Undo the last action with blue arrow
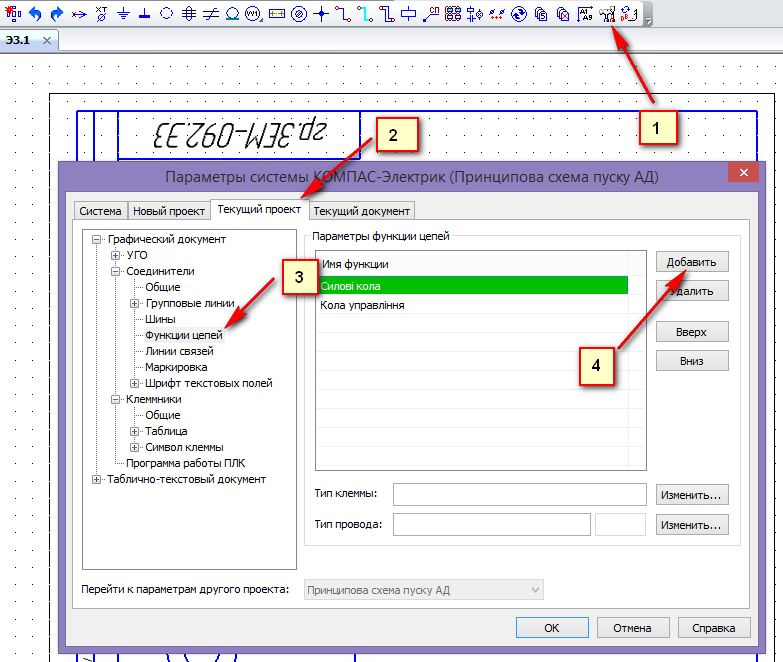The height and width of the screenshot is (662, 783). (35, 13)
